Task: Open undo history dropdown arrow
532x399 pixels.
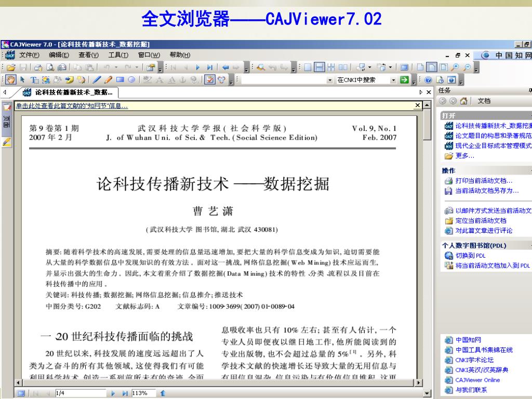Action: point(116,67)
